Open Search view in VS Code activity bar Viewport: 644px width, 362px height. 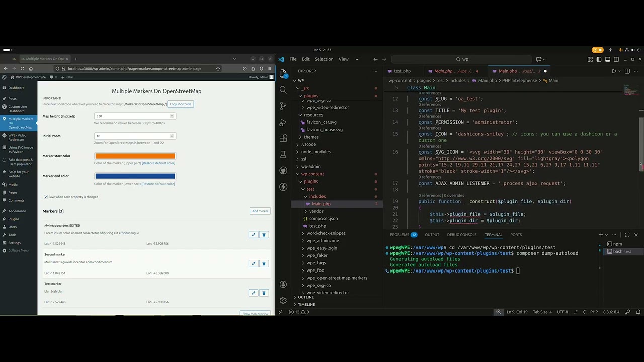click(x=283, y=89)
